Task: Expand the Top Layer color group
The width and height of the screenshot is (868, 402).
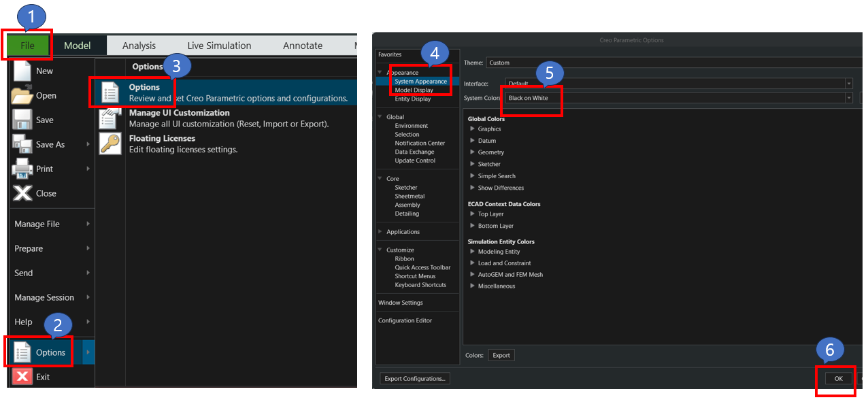Action: [473, 214]
